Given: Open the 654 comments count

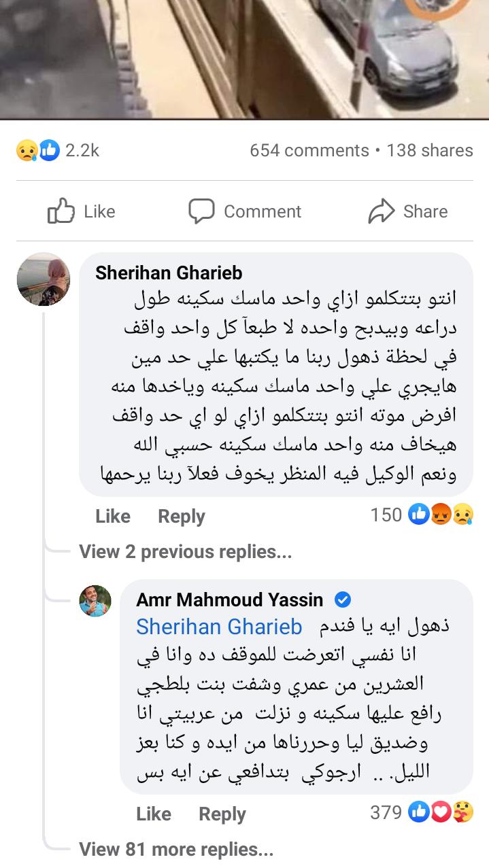Looking at the screenshot, I should (x=309, y=150).
